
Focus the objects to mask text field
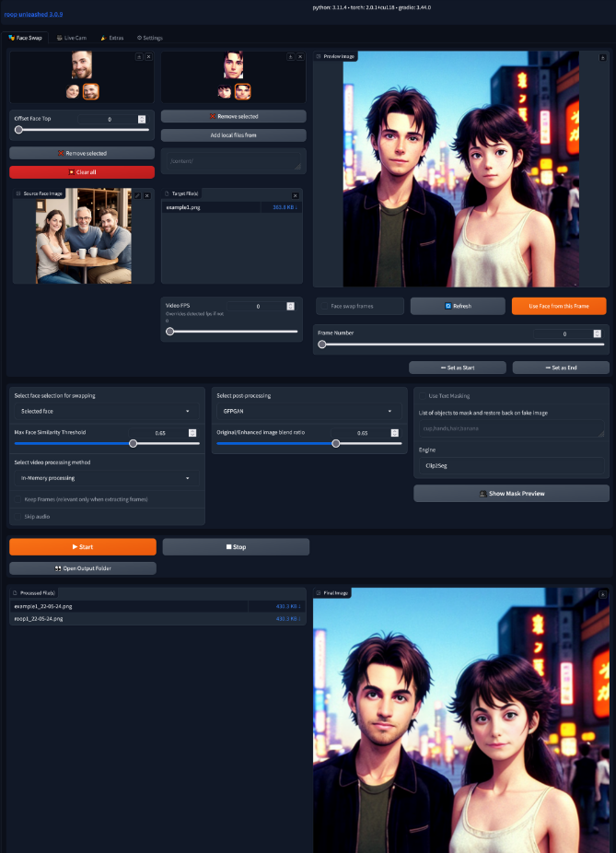pyautogui.click(x=512, y=428)
